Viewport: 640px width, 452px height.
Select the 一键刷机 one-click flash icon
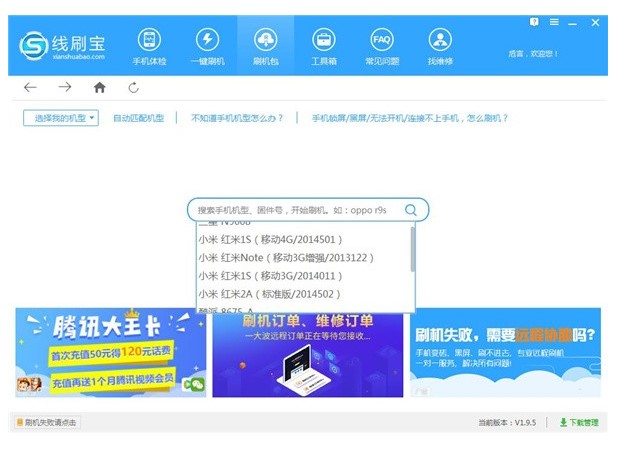click(x=208, y=47)
